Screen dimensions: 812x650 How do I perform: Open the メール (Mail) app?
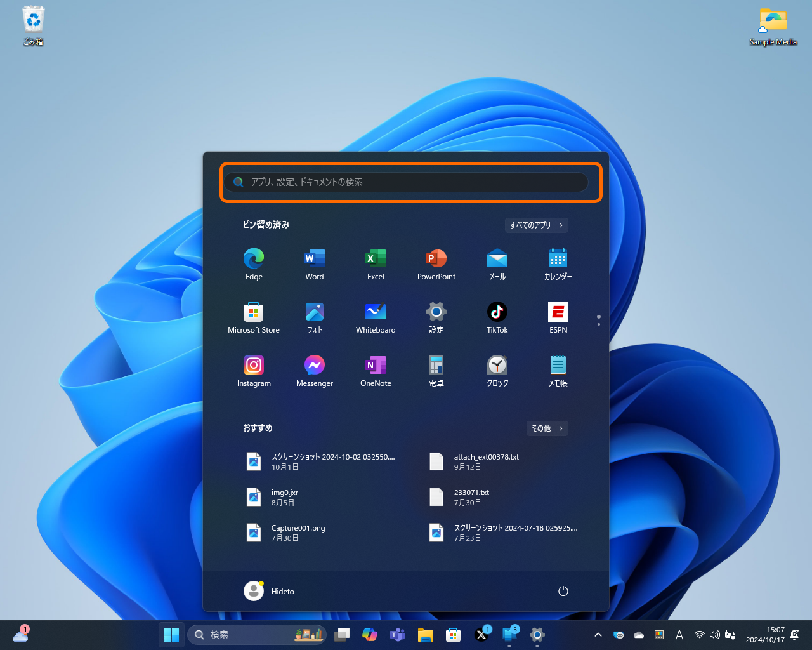point(497,264)
